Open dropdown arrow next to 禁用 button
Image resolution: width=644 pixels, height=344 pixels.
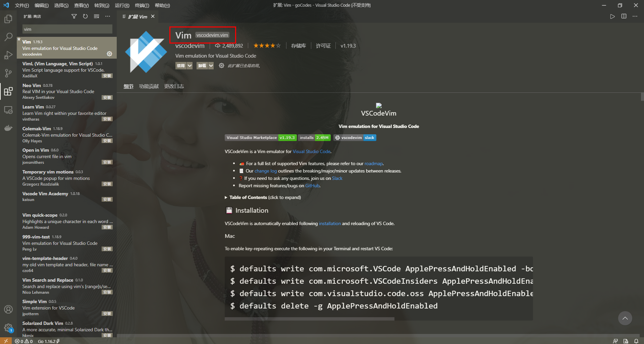190,66
